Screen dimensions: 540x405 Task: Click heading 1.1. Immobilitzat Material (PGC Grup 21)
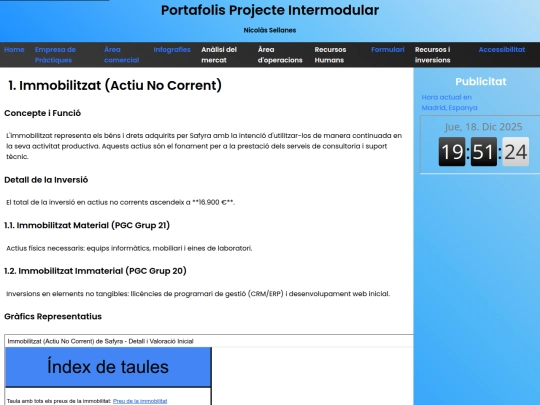(87, 225)
